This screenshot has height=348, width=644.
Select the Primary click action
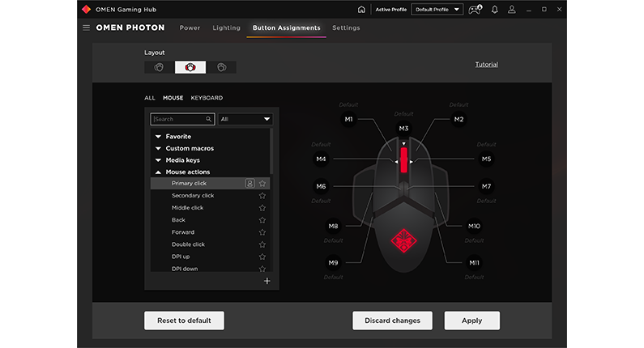[211, 184]
